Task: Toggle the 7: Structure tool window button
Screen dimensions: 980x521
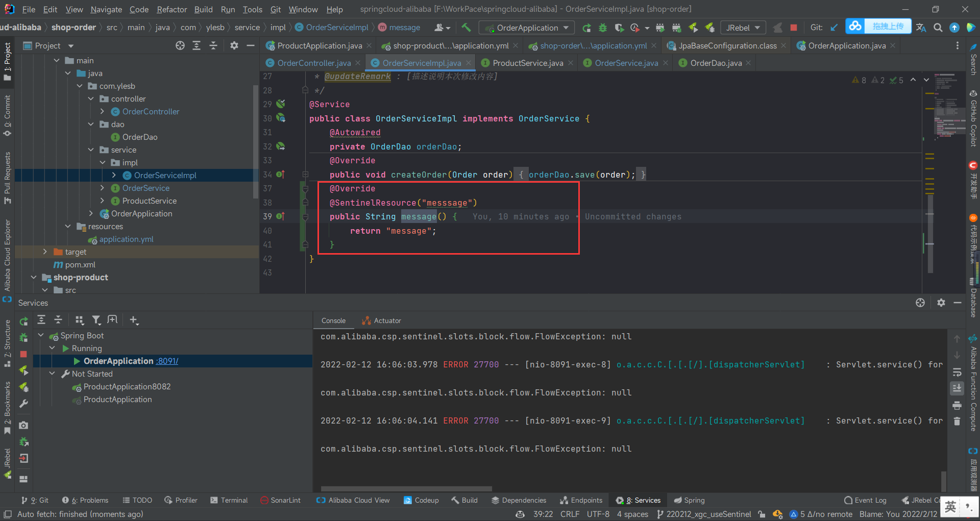Action: click(x=7, y=343)
